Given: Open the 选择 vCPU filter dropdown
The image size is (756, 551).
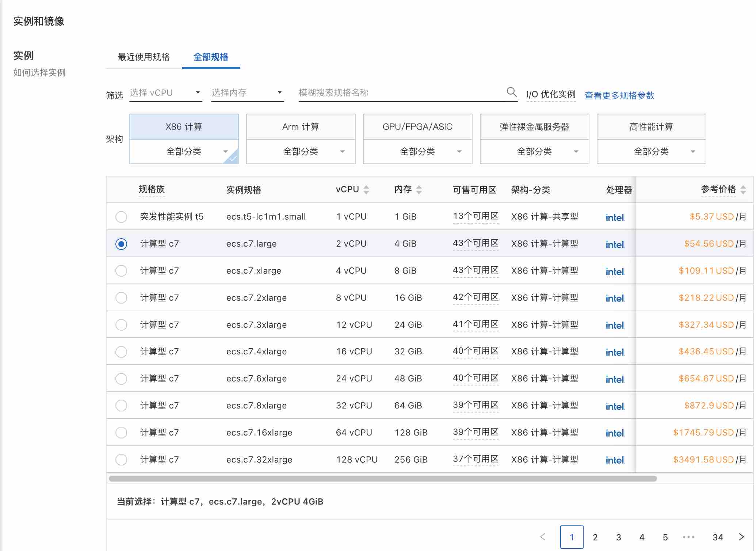Looking at the screenshot, I should pos(166,93).
